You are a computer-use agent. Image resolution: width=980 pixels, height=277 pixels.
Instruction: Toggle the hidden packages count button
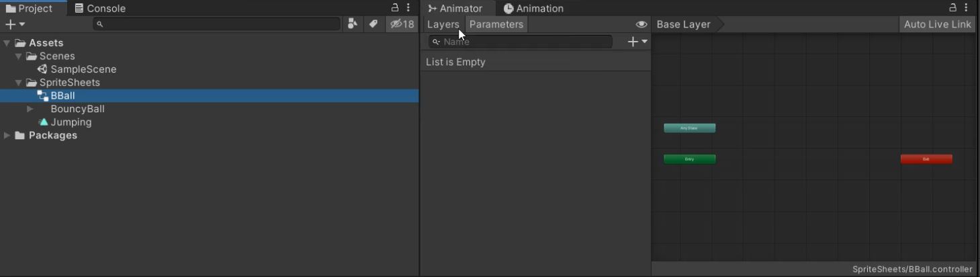(402, 24)
